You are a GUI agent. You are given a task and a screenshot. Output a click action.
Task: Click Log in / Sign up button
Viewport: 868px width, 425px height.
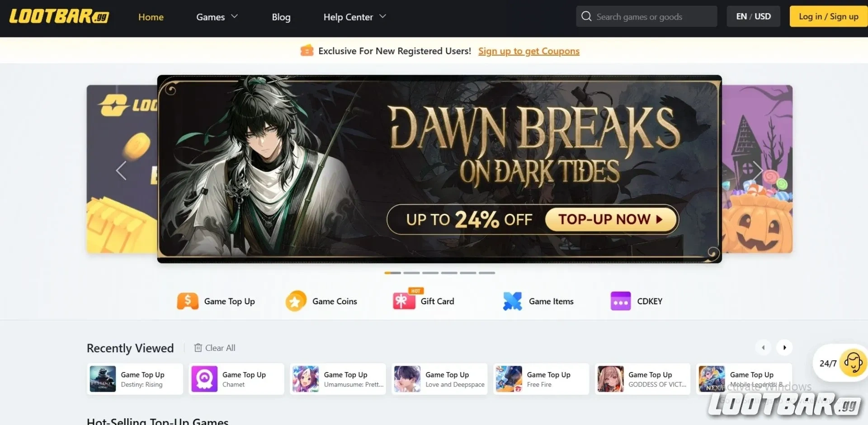tap(828, 16)
